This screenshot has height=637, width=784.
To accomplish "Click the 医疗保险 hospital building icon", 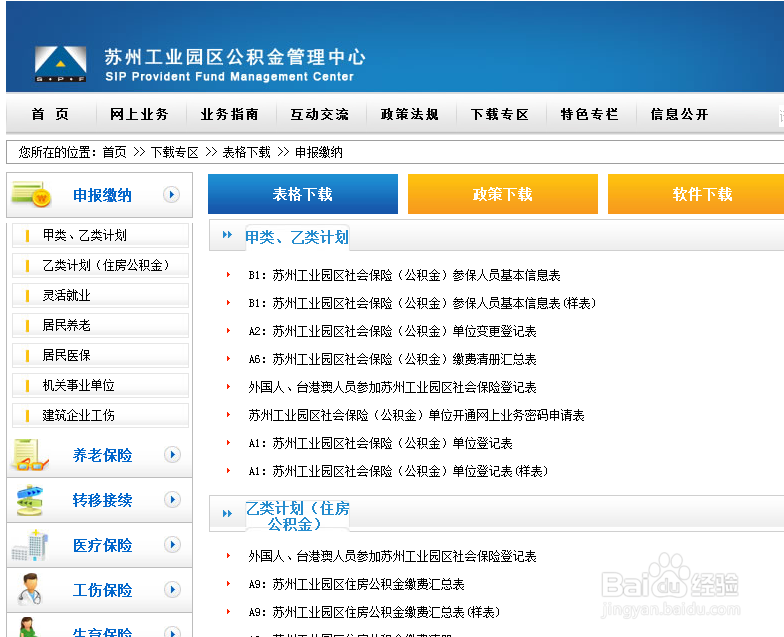I will (x=30, y=545).
